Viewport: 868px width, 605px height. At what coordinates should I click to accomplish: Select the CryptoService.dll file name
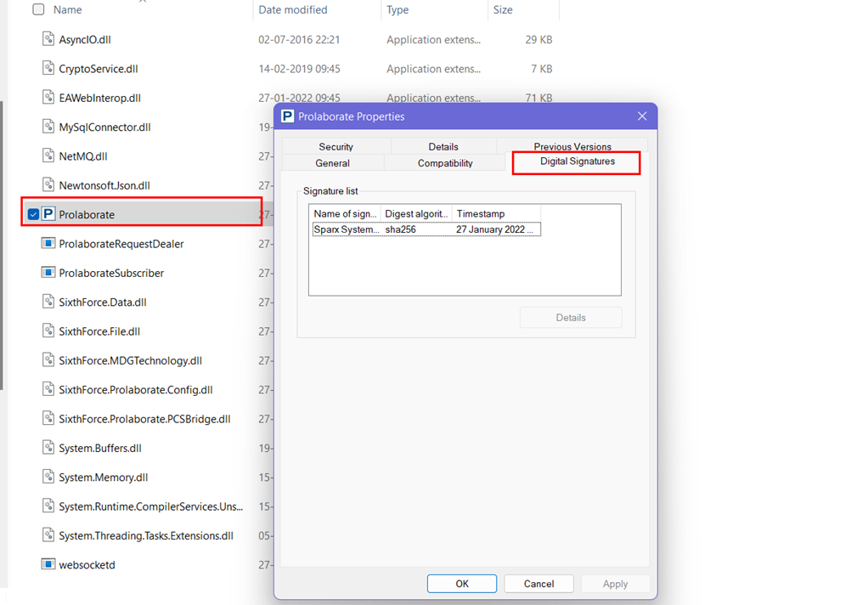point(99,69)
